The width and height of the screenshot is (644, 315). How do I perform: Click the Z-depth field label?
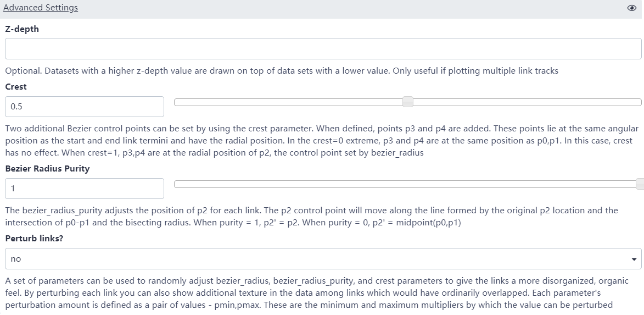22,29
